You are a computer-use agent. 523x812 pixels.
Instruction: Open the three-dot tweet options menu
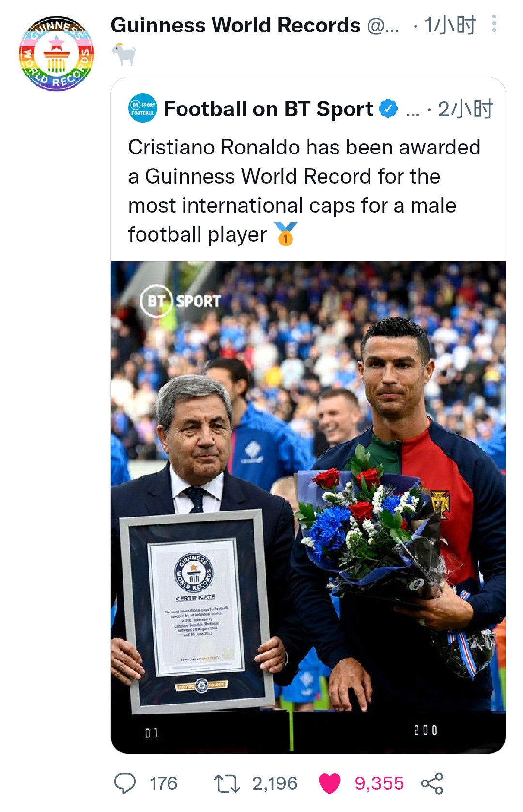click(494, 24)
